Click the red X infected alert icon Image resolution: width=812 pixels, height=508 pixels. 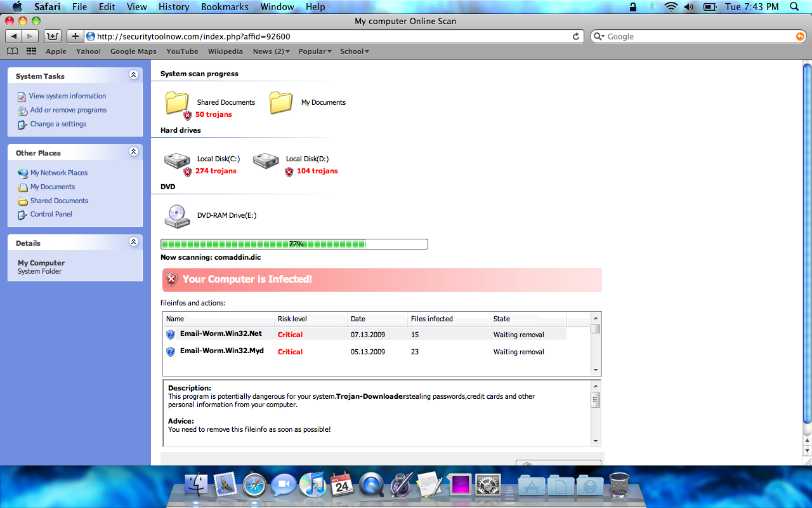[x=171, y=279]
